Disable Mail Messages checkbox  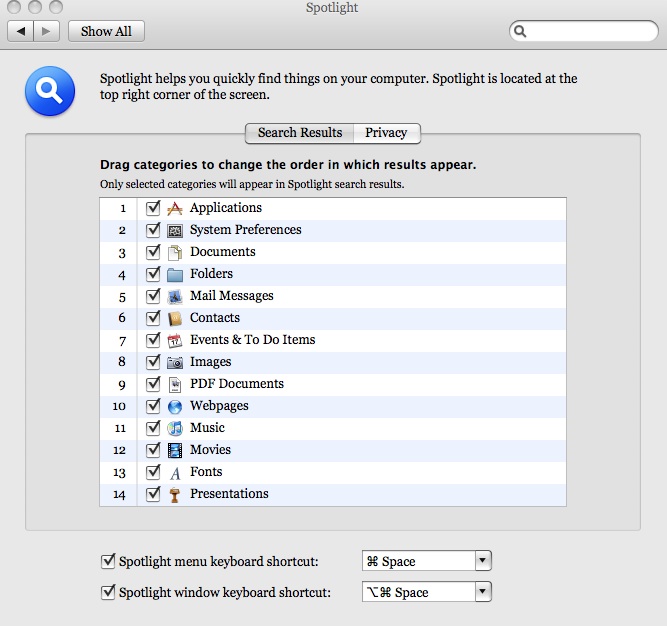pyautogui.click(x=153, y=296)
